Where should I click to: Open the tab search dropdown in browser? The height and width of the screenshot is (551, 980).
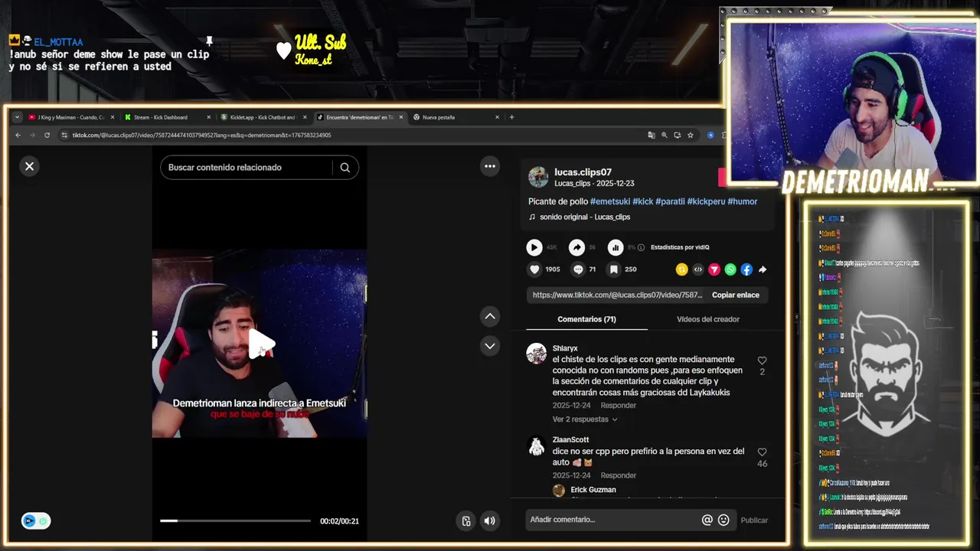point(18,117)
